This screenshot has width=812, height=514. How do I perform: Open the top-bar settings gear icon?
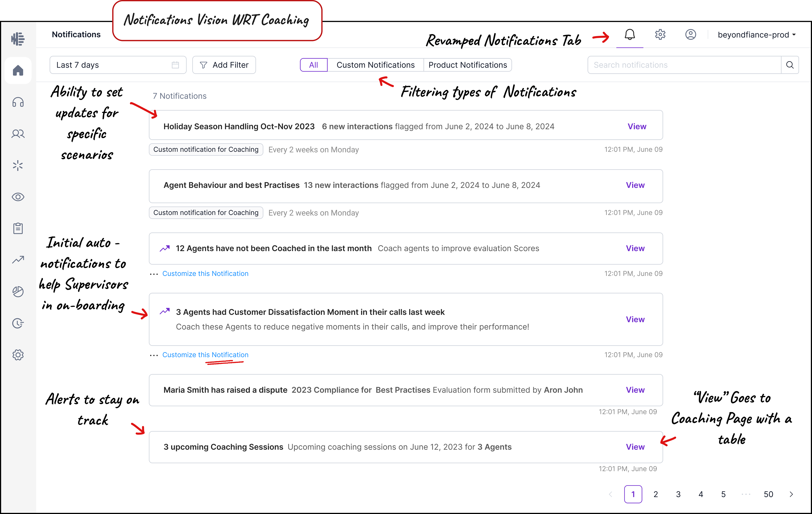click(x=660, y=34)
